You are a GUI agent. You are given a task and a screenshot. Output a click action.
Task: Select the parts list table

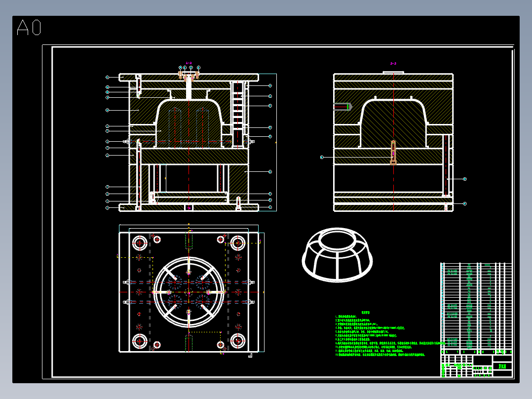coord(476,308)
